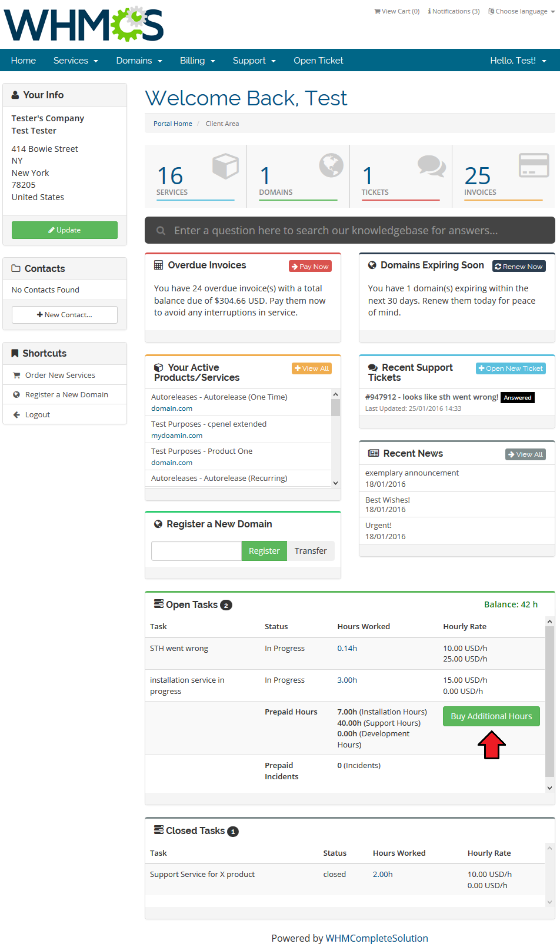
Task: Go to Home menu item
Action: coord(24,61)
